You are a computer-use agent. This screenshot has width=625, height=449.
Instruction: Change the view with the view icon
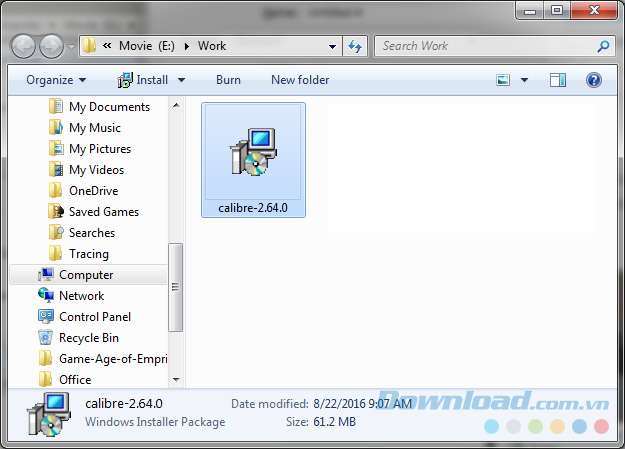pos(503,80)
